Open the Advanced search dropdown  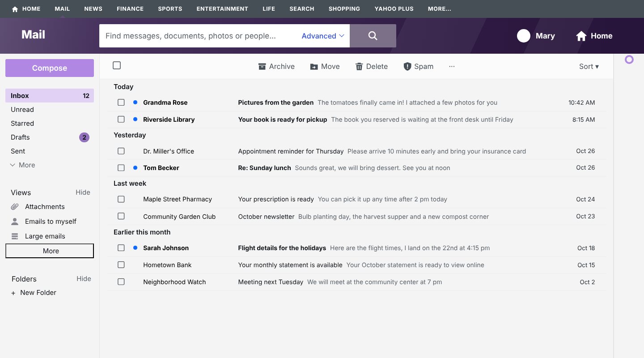pos(323,36)
